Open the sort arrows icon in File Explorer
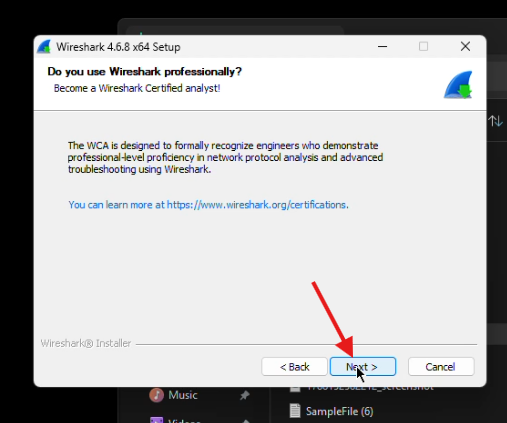 pyautogui.click(x=495, y=121)
